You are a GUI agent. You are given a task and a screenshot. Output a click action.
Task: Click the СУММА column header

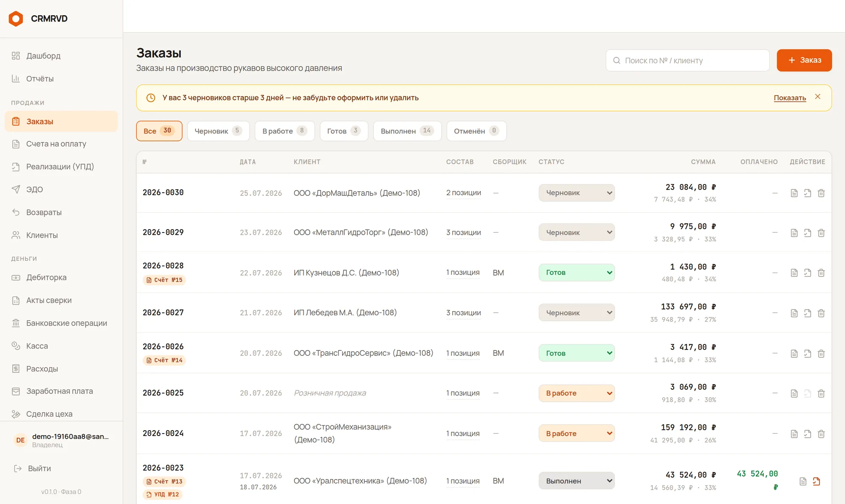pyautogui.click(x=703, y=162)
